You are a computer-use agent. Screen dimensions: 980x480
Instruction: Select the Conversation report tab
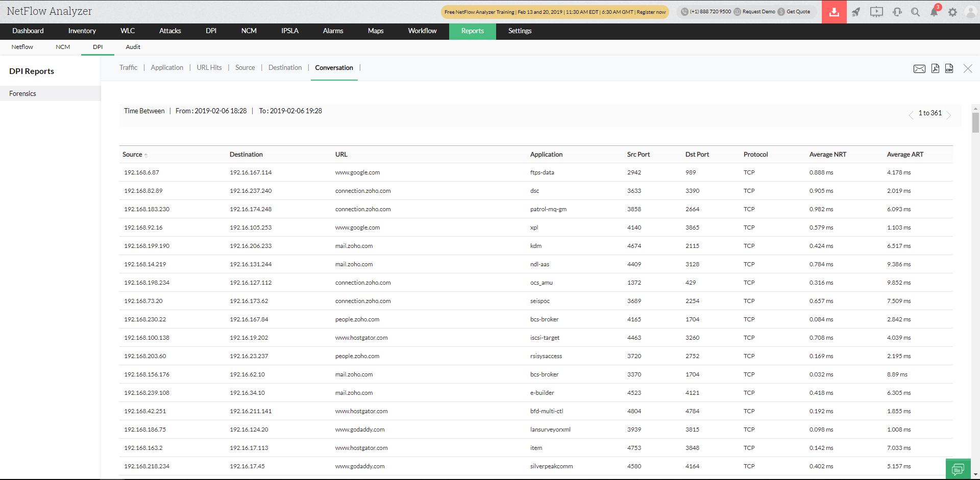point(334,68)
